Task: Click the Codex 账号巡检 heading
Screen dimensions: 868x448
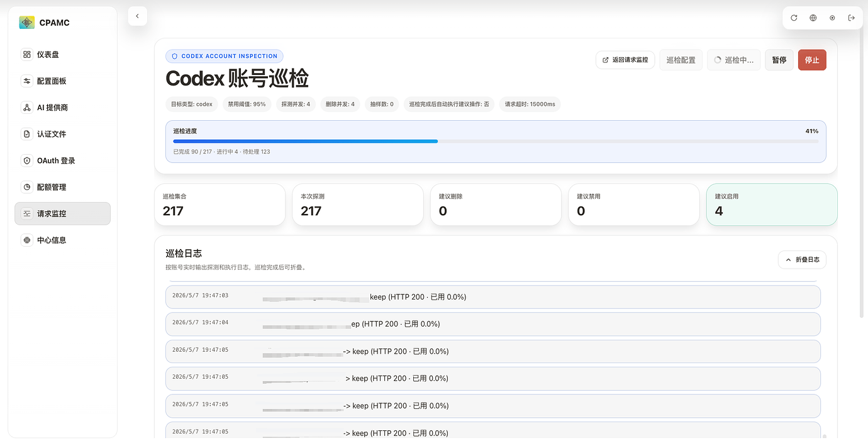Action: coord(237,79)
